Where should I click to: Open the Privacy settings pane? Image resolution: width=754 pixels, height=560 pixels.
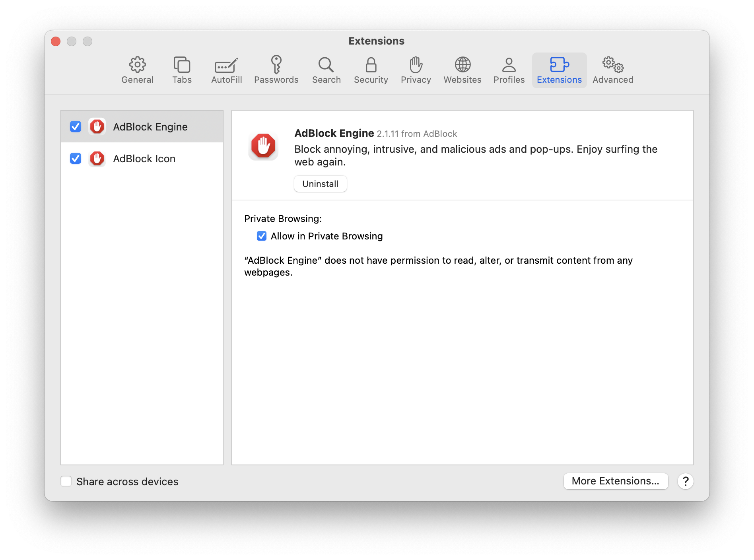click(x=416, y=70)
